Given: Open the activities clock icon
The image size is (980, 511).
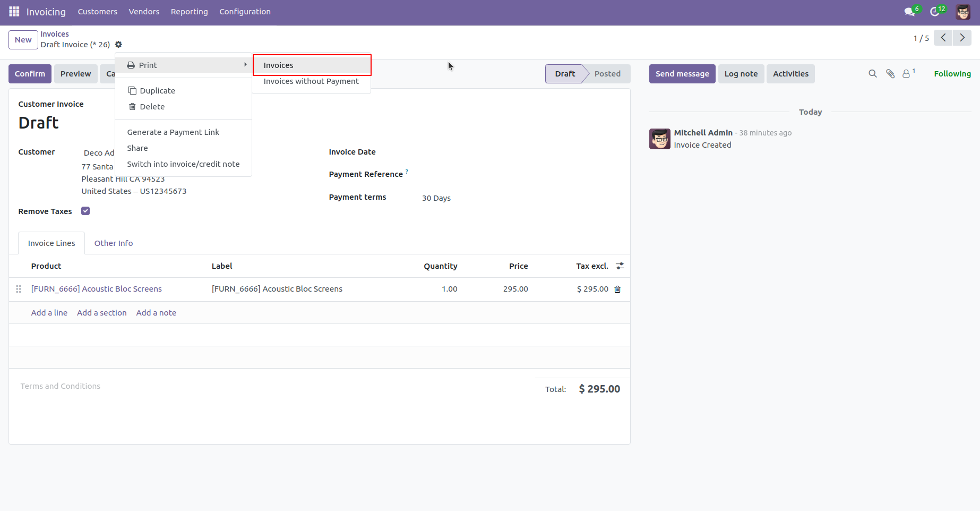Looking at the screenshot, I should (935, 11).
